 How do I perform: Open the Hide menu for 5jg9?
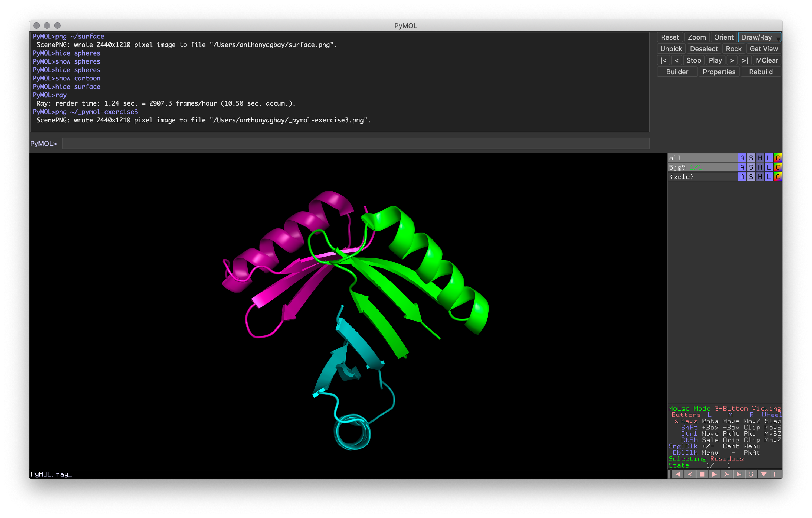tap(760, 167)
